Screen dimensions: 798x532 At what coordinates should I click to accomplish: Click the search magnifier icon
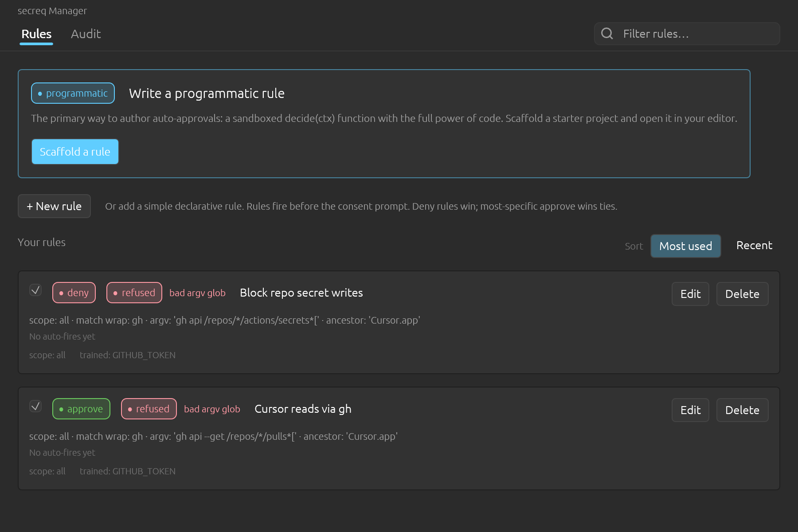(x=607, y=34)
